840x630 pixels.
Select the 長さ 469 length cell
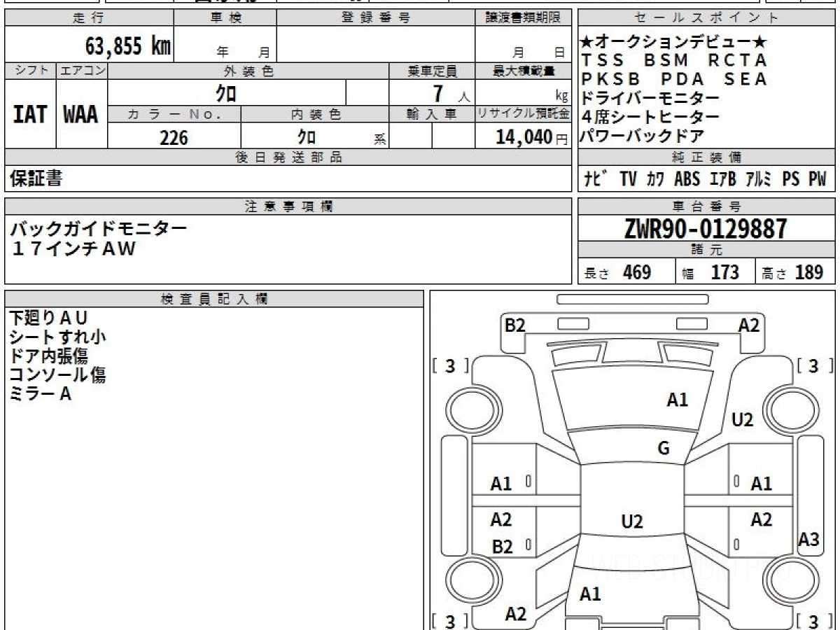pos(626,272)
